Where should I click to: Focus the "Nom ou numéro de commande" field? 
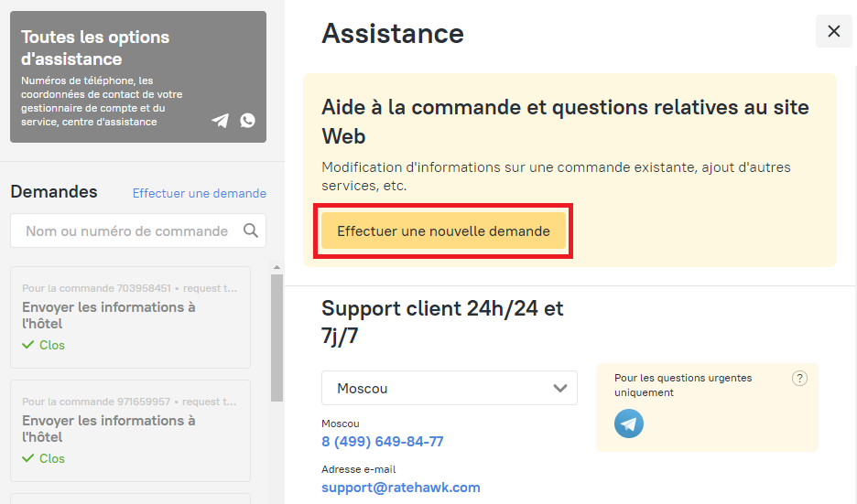126,231
